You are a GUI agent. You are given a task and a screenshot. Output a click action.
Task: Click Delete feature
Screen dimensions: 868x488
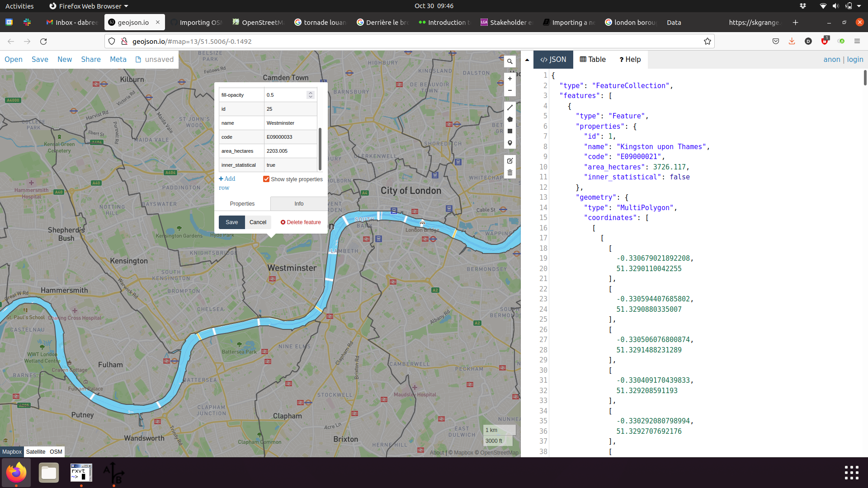[x=301, y=222]
